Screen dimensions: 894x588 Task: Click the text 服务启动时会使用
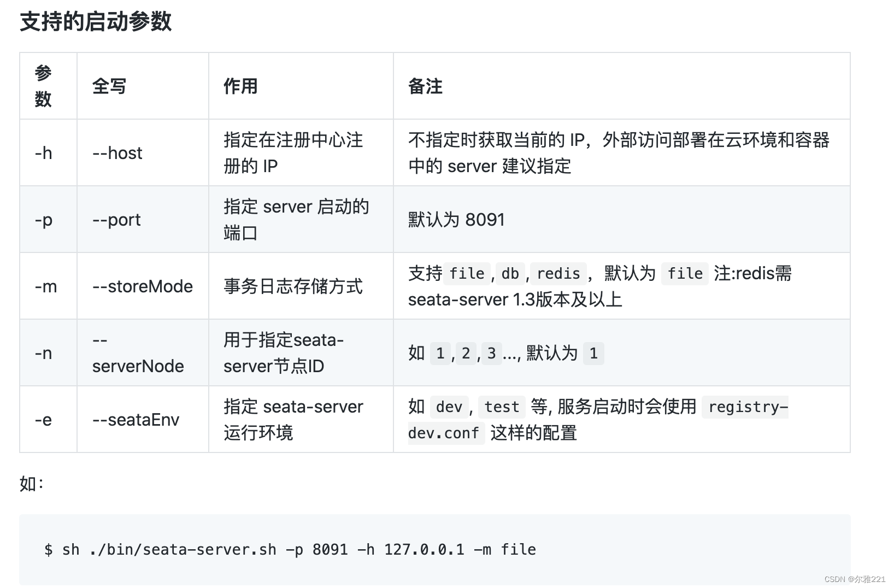pos(627,407)
